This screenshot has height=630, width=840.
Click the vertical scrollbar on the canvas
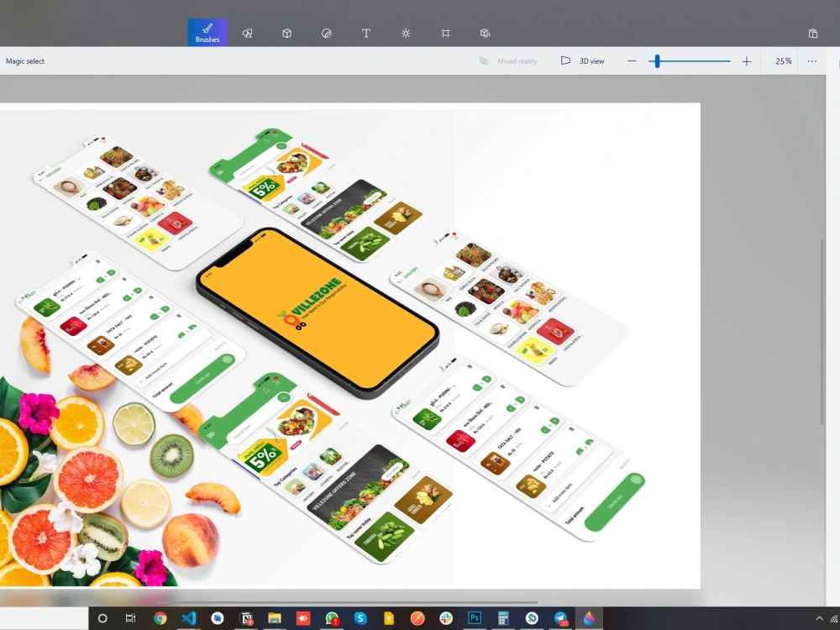tap(822, 332)
